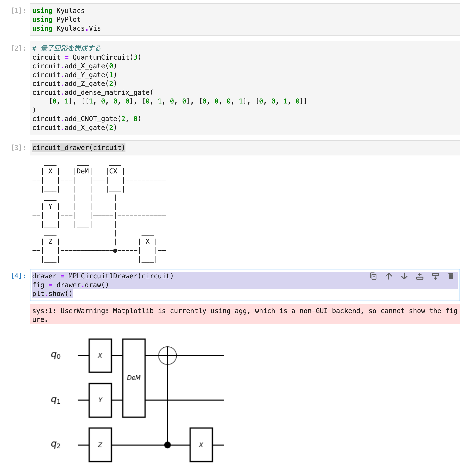The width and height of the screenshot is (460, 476).
Task: Click the [1]: cell prompt
Action: (x=18, y=11)
